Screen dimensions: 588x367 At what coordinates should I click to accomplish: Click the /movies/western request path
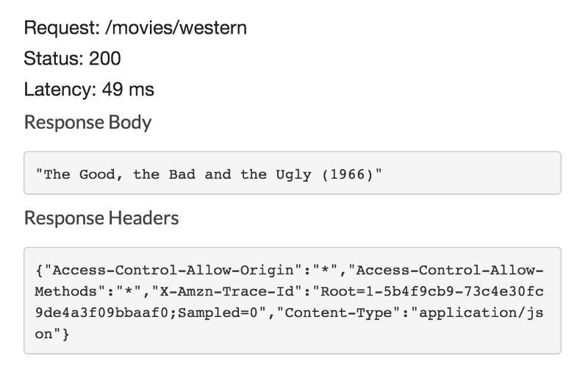click(176, 28)
